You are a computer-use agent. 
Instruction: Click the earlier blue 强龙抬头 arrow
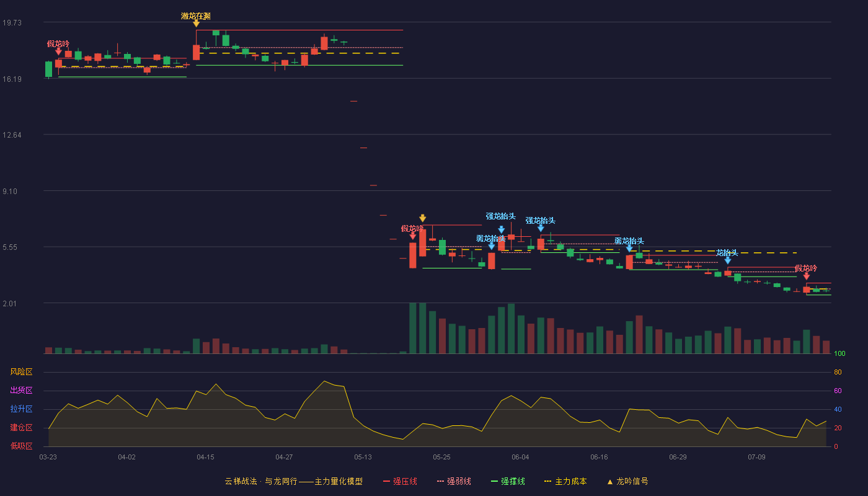point(501,229)
